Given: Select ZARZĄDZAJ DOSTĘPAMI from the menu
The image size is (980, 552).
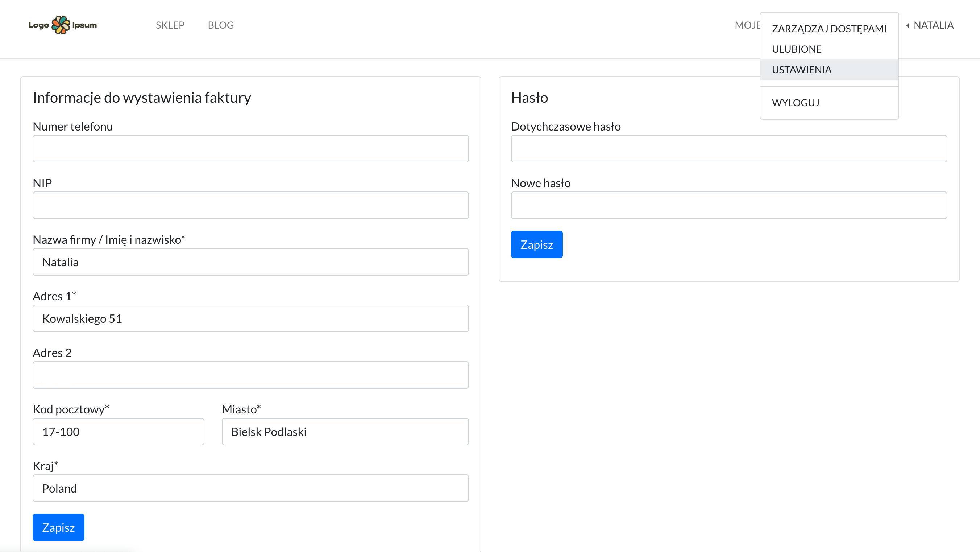Looking at the screenshot, I should pos(829,29).
